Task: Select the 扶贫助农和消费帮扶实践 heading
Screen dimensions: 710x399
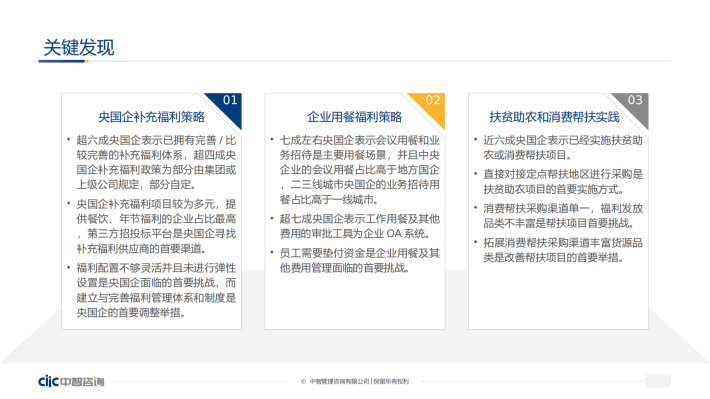Action: click(554, 117)
